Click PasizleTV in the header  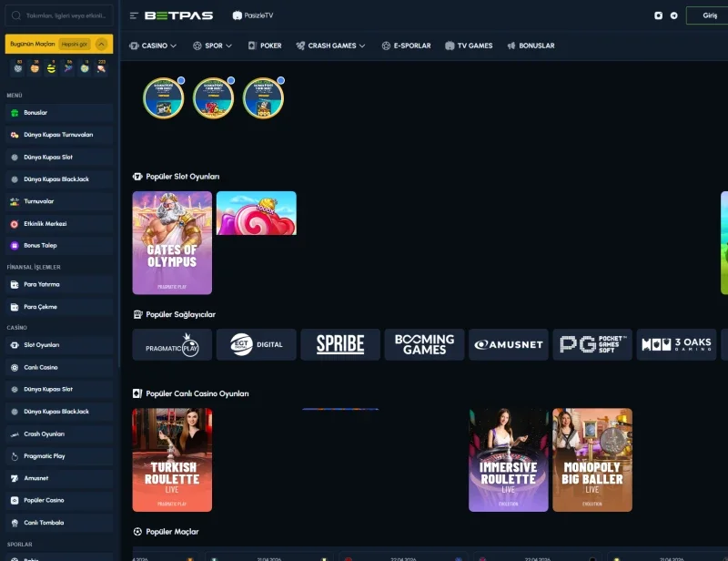click(x=253, y=15)
